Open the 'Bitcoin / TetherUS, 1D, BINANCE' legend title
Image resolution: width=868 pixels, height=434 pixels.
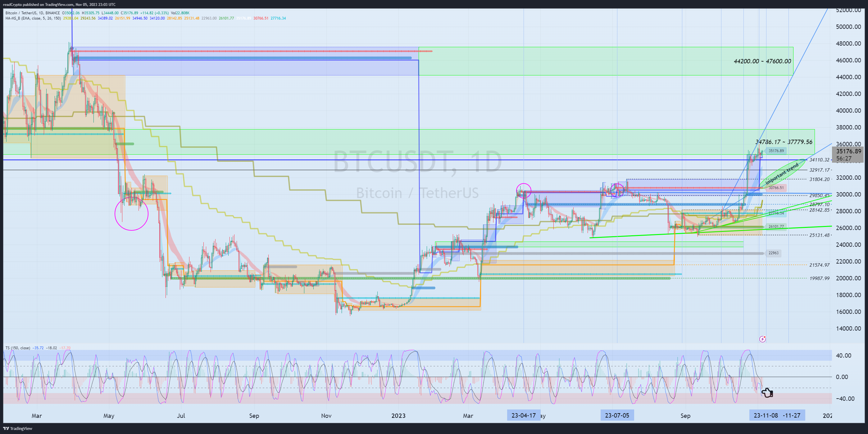point(33,13)
